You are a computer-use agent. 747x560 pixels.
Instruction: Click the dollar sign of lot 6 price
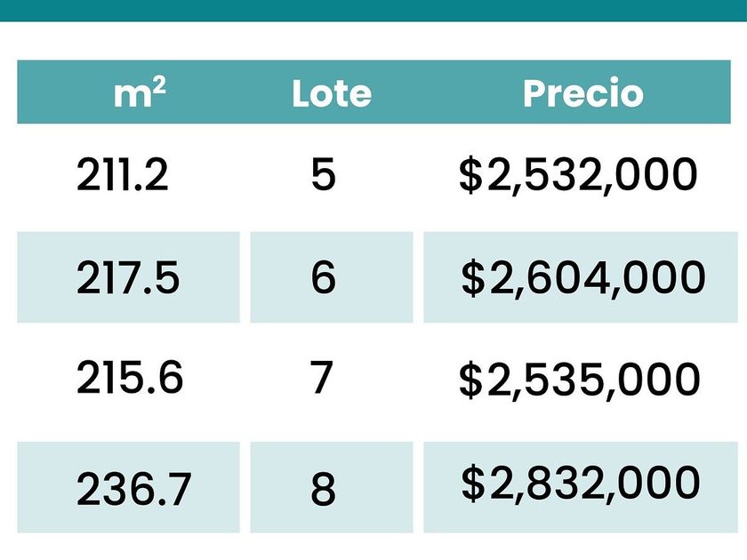(x=473, y=277)
